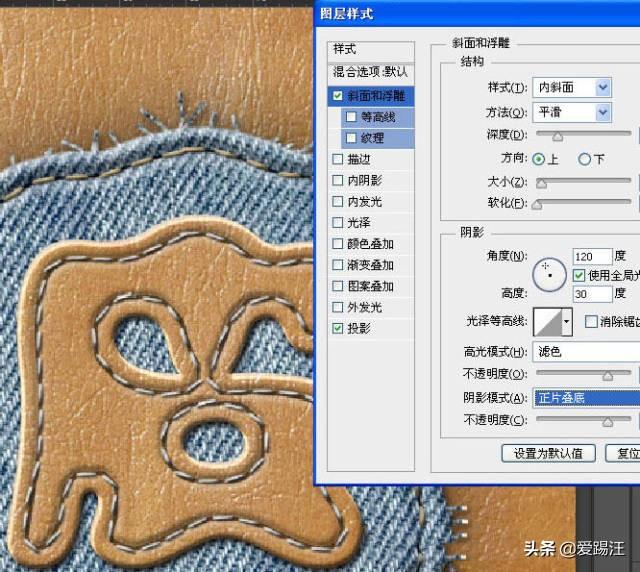Uncheck the 斜面和浮雕 bevel and emboss checkbox
Viewport: 640px width, 572px height.
point(338,96)
